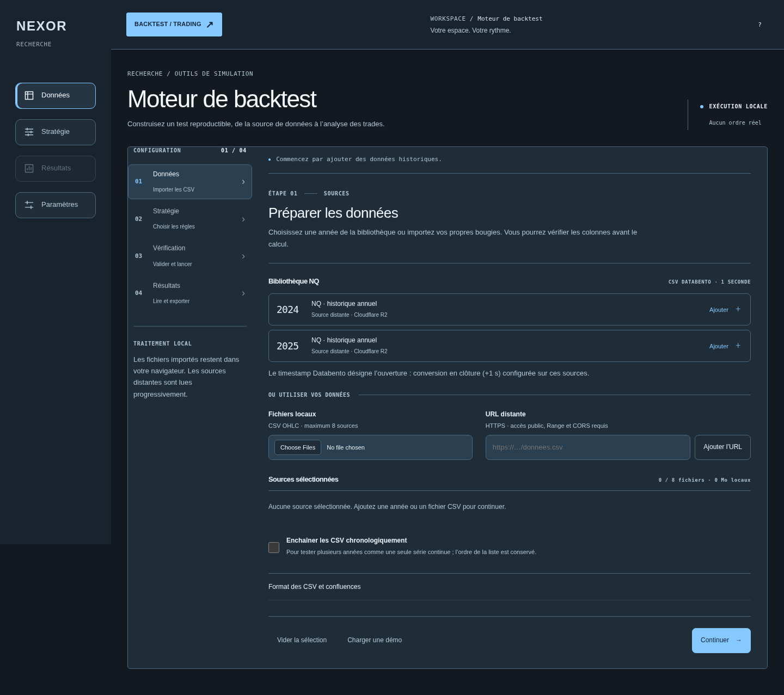Click the Résultats chart icon in sidebar
Screen dimensions: 784x695
pos(29,169)
